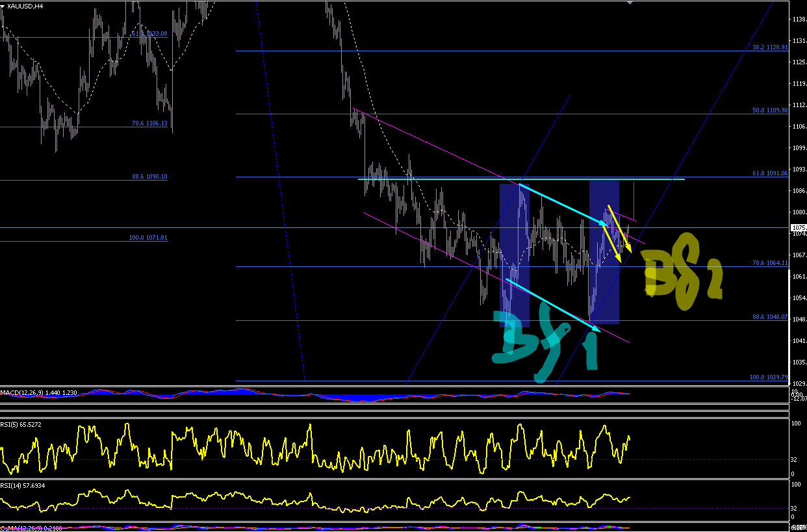Viewport: 807px width, 532px height.
Task: Click the 1138 price scale label
Action: pyautogui.click(x=799, y=20)
